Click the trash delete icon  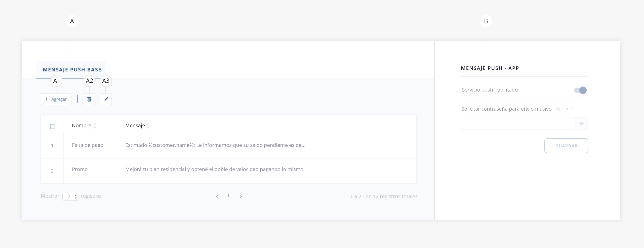89,99
